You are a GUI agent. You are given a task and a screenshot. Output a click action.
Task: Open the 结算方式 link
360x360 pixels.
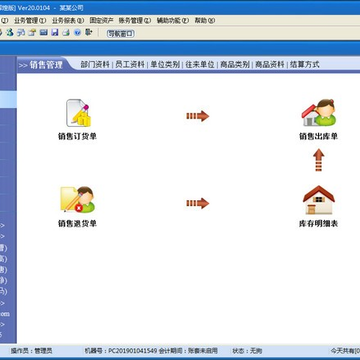point(305,65)
